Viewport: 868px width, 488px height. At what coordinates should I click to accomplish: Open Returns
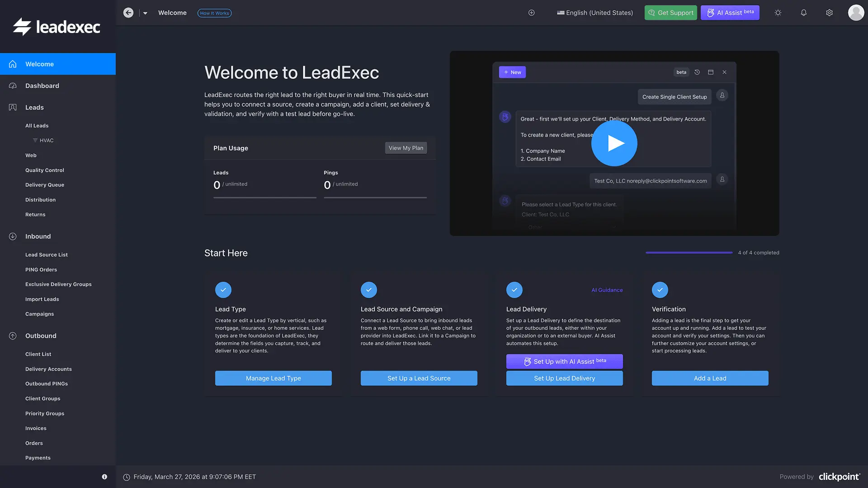[x=35, y=215]
